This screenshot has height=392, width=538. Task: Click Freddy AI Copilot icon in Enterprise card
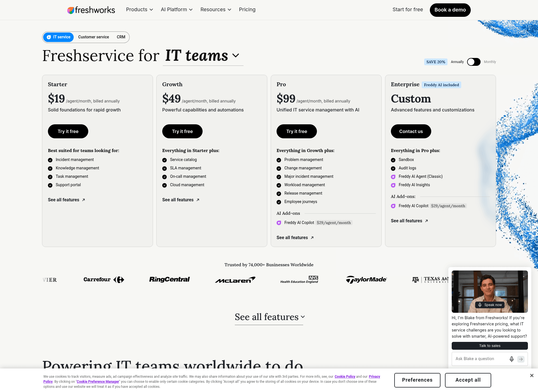point(393,206)
